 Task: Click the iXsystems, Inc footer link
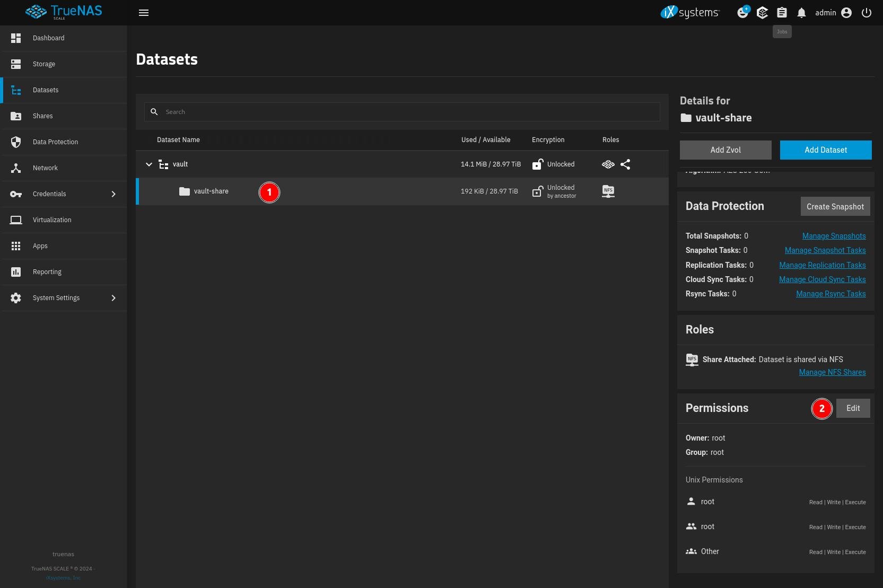pyautogui.click(x=63, y=578)
